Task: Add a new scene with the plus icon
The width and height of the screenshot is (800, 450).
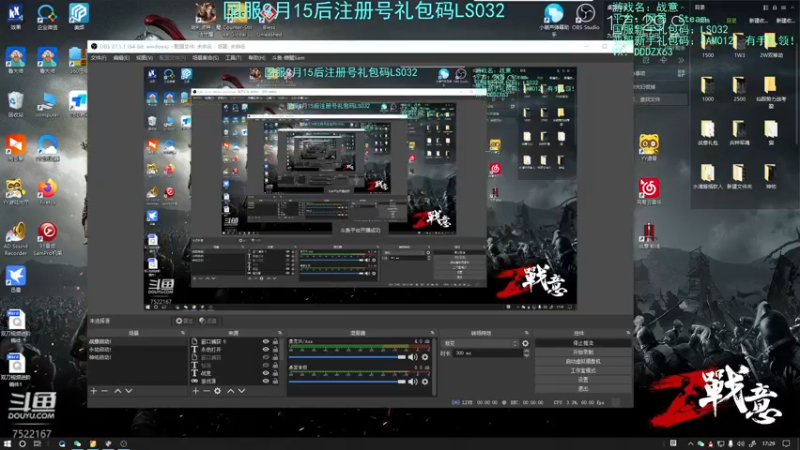Action: tap(93, 391)
